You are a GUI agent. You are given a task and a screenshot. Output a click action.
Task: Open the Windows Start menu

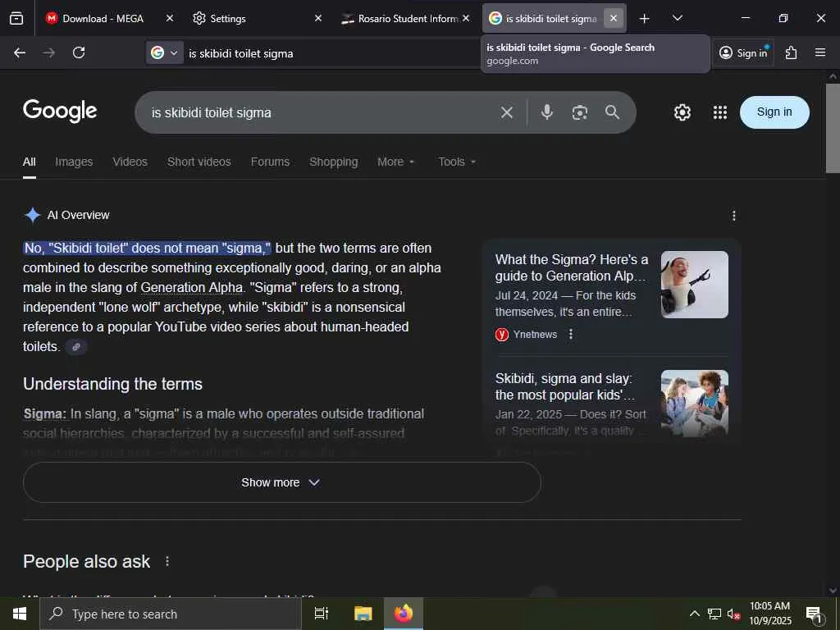(20, 614)
